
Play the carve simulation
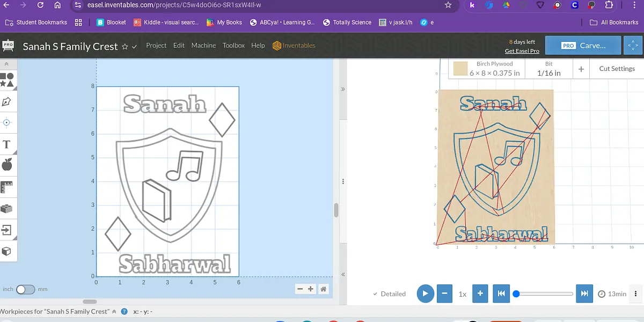(x=425, y=294)
